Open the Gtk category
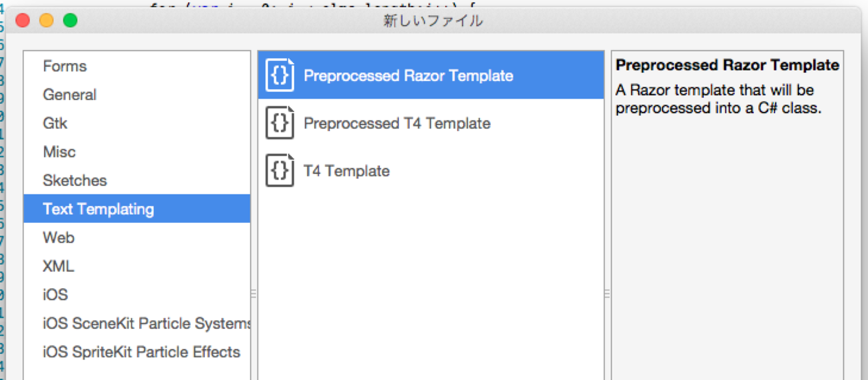The image size is (868, 380). pos(55,124)
